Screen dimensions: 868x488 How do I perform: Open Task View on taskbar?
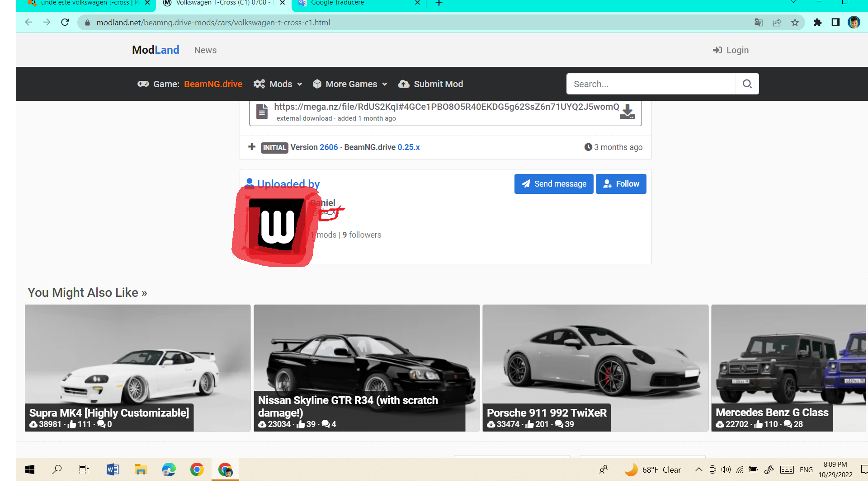point(84,469)
